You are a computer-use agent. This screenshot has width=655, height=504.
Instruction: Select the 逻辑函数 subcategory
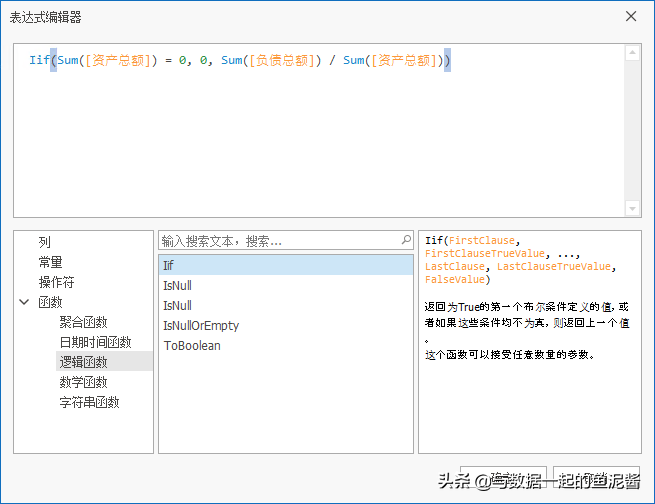[x=83, y=362]
